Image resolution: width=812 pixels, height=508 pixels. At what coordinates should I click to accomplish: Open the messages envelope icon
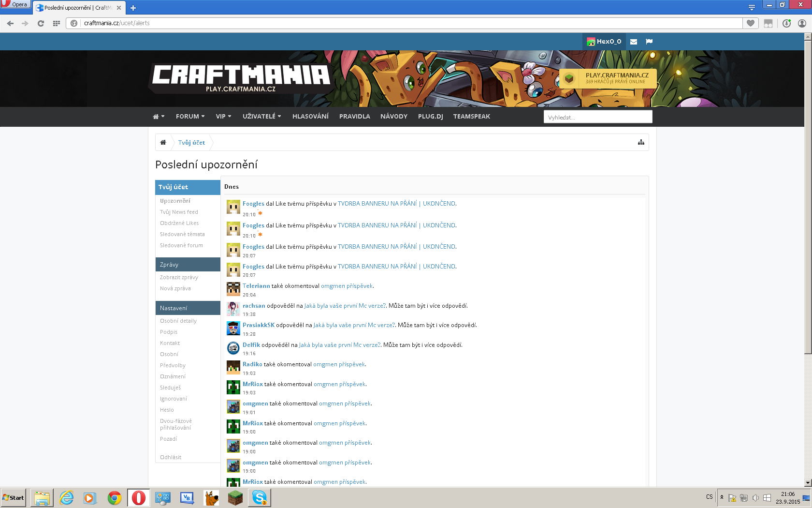point(634,42)
